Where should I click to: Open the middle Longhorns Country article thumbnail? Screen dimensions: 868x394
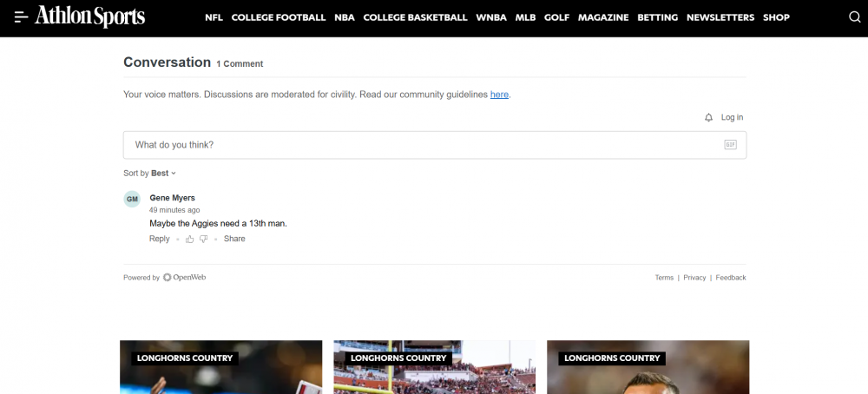433,369
